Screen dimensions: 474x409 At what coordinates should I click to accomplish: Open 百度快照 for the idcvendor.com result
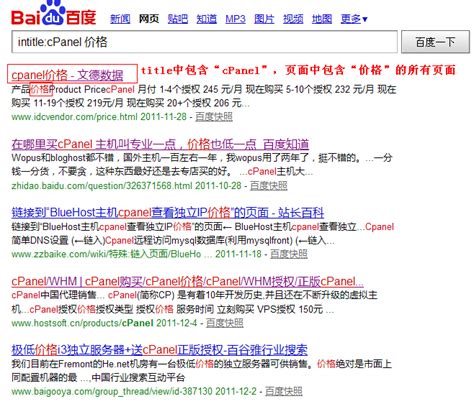[214, 117]
